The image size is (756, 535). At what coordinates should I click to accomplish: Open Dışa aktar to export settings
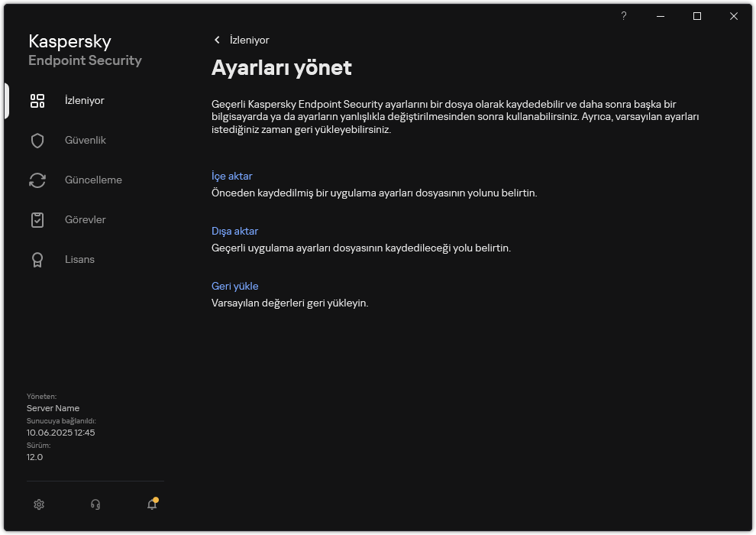coord(235,231)
